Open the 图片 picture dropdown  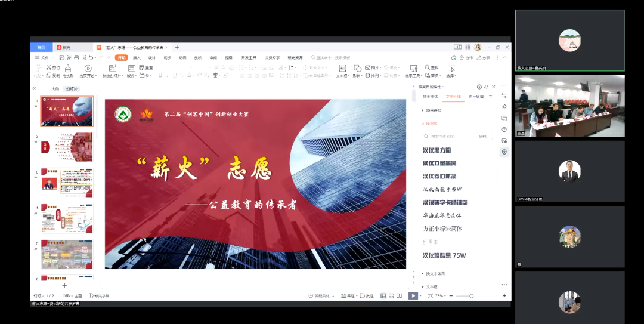pos(373,67)
